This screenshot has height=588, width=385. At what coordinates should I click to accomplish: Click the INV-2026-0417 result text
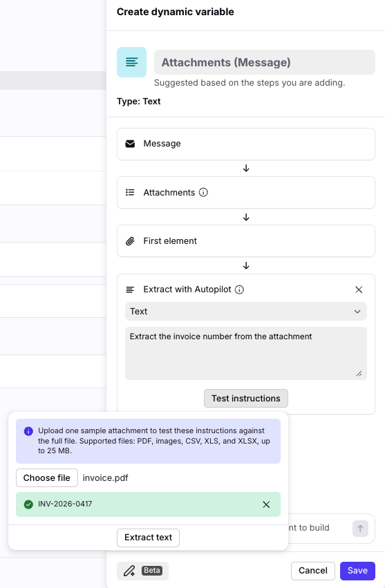click(x=65, y=504)
